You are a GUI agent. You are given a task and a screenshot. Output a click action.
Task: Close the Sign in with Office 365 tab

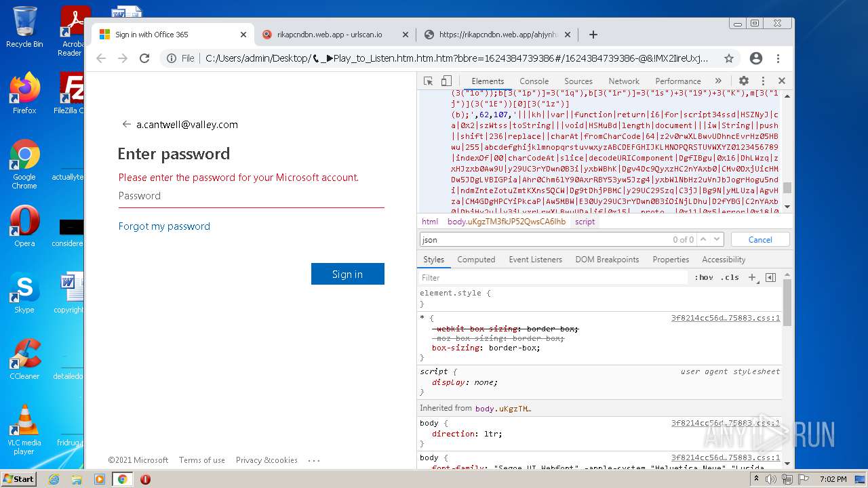(243, 35)
